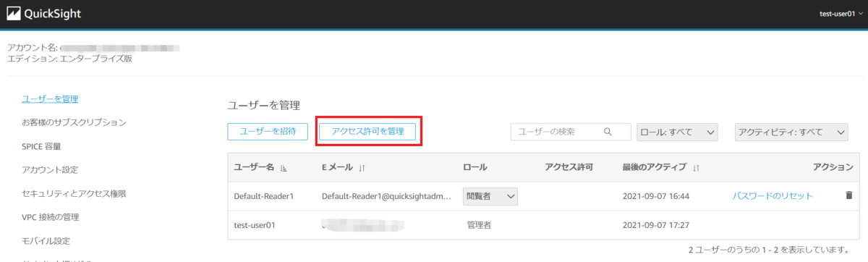The image size is (868, 262).
Task: Sort by Eメール column sort icon
Action: coord(362,167)
